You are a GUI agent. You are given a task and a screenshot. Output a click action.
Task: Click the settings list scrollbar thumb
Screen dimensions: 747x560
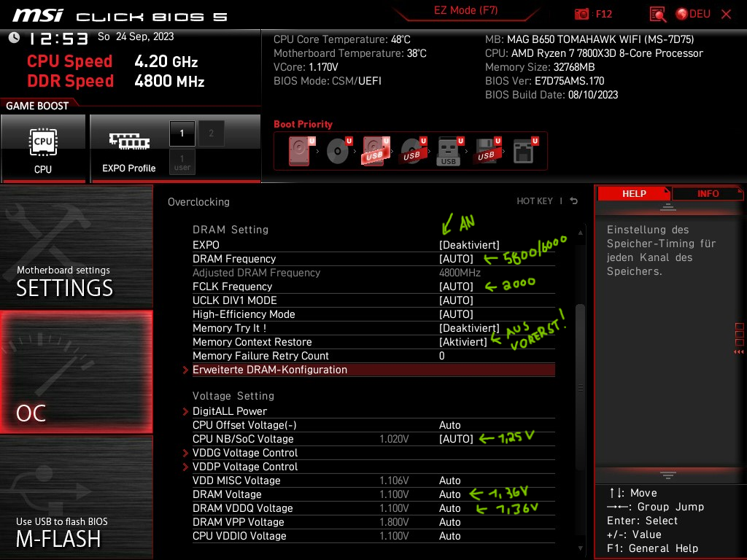tap(580, 388)
